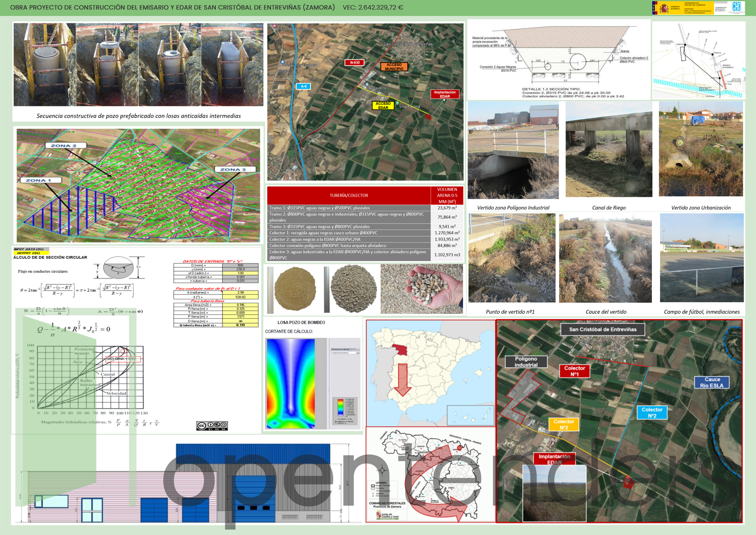Screen dimensions: 756x535
Task: Click the 'Punto de vertido nº1' photo
Action: click(512, 258)
